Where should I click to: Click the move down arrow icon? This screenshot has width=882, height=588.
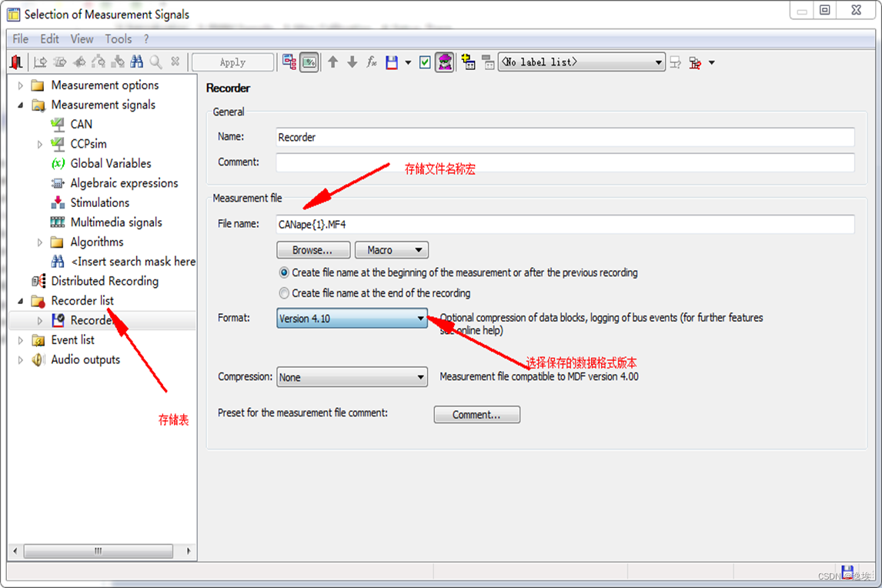click(x=352, y=62)
